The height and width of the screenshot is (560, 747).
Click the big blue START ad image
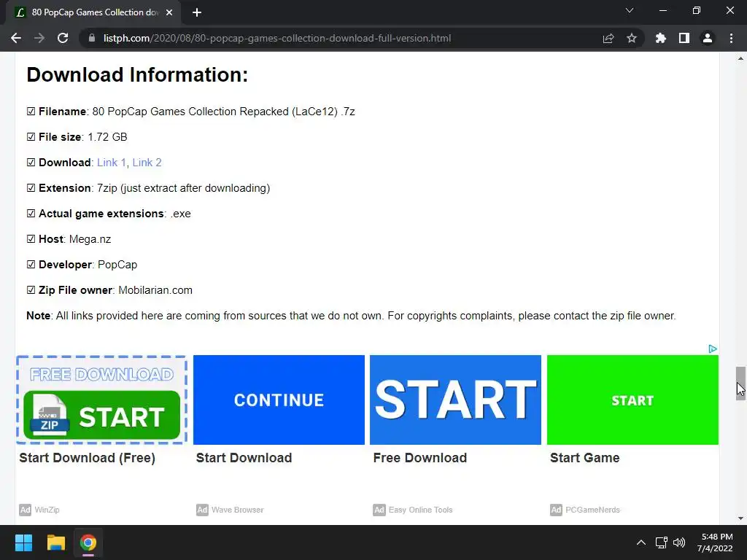tap(455, 400)
